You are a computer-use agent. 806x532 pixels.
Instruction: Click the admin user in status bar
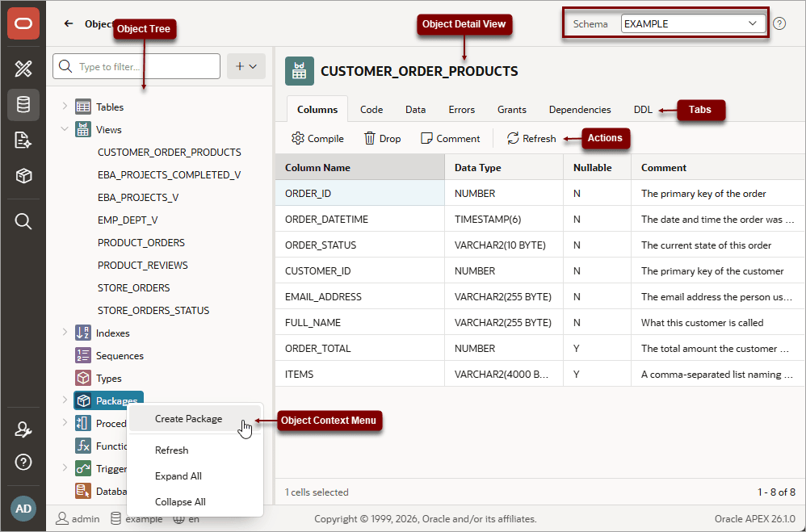[78, 518]
